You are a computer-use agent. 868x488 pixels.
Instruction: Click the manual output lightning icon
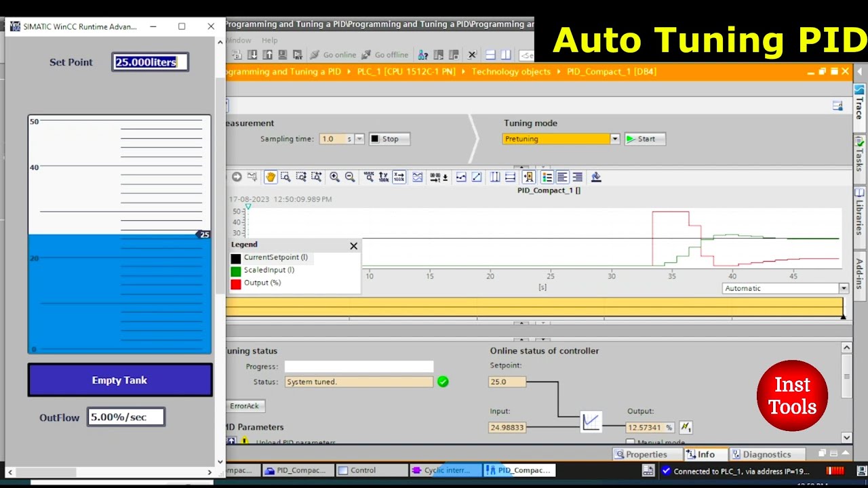click(686, 427)
